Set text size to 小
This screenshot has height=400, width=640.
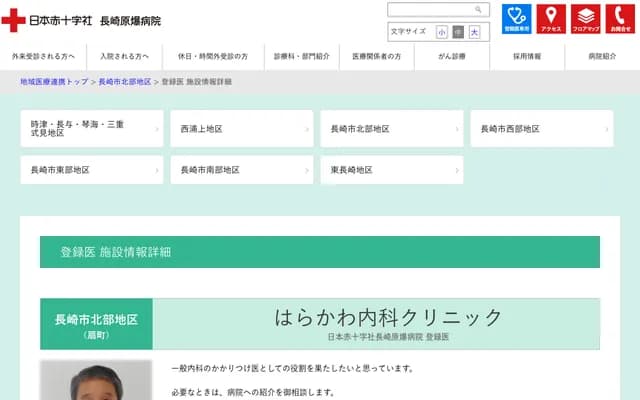click(x=442, y=32)
